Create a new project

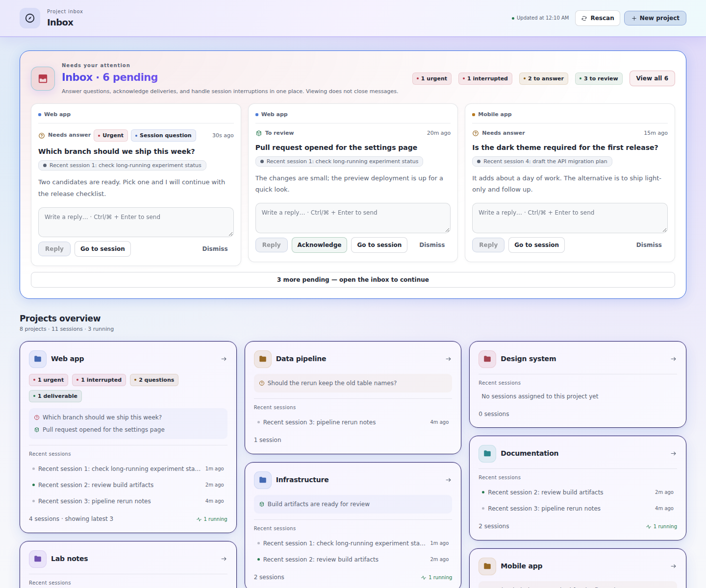[x=655, y=18]
